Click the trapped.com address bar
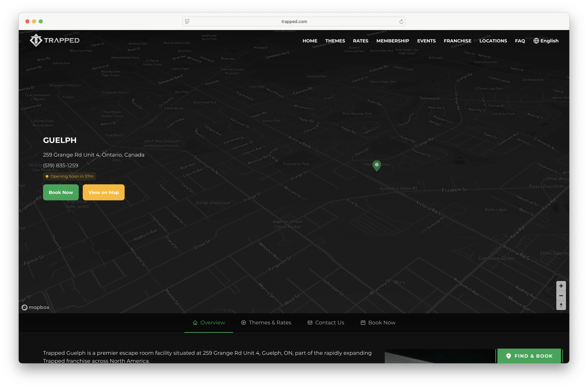Viewport: 588px width, 388px height. (x=294, y=22)
